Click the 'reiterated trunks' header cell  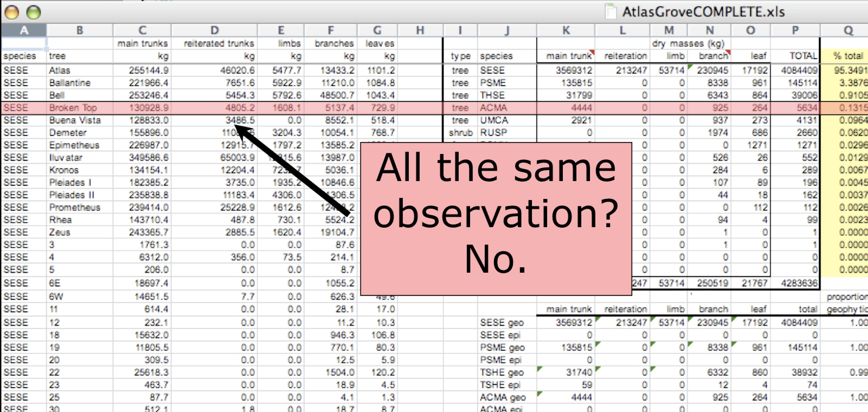218,43
